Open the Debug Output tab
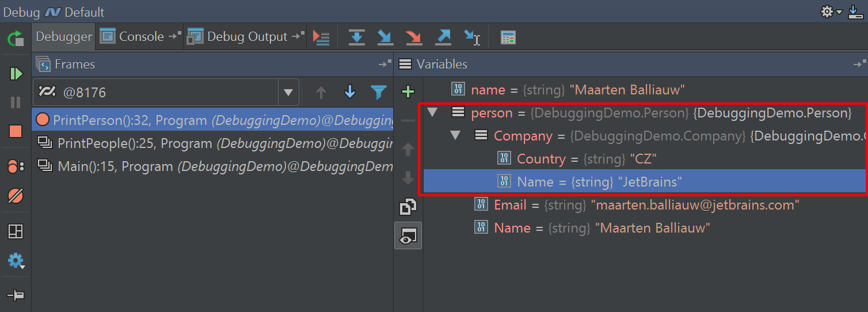868x312 pixels. pyautogui.click(x=246, y=37)
